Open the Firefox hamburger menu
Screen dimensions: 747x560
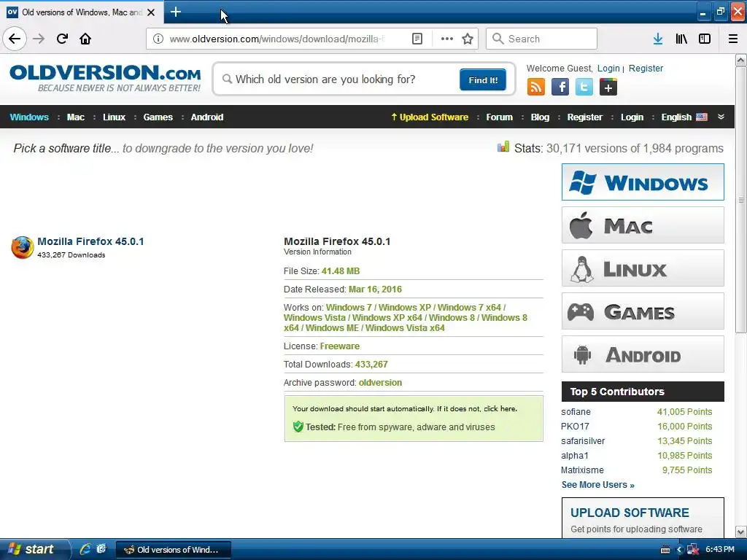[x=733, y=39]
